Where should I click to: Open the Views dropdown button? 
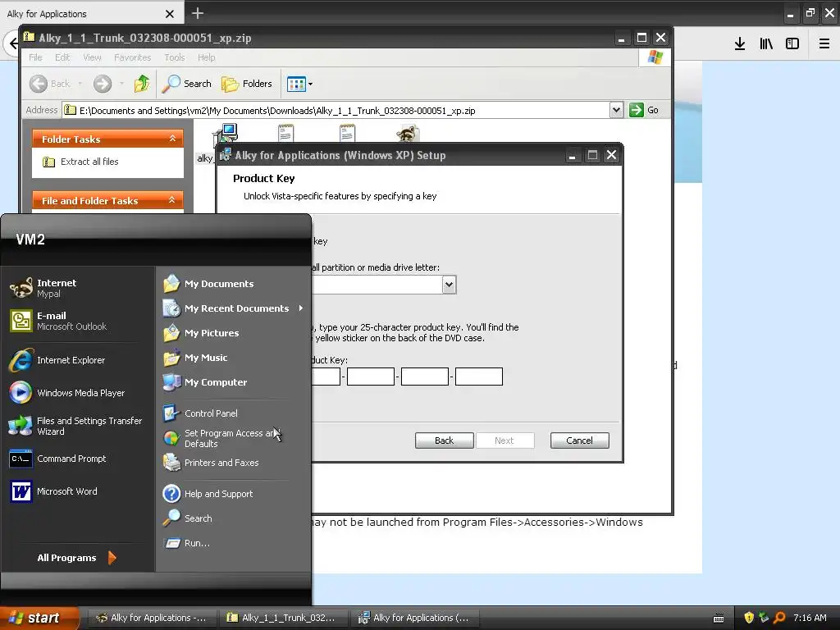coord(299,84)
